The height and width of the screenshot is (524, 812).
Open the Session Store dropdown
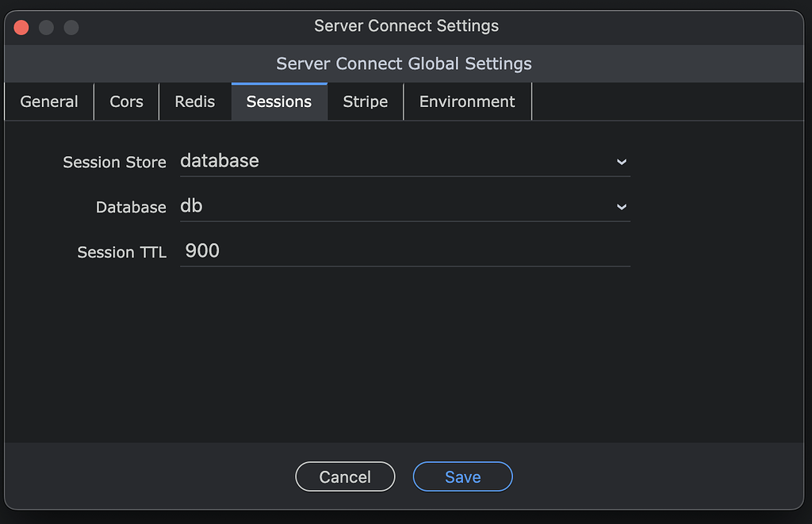point(396,161)
